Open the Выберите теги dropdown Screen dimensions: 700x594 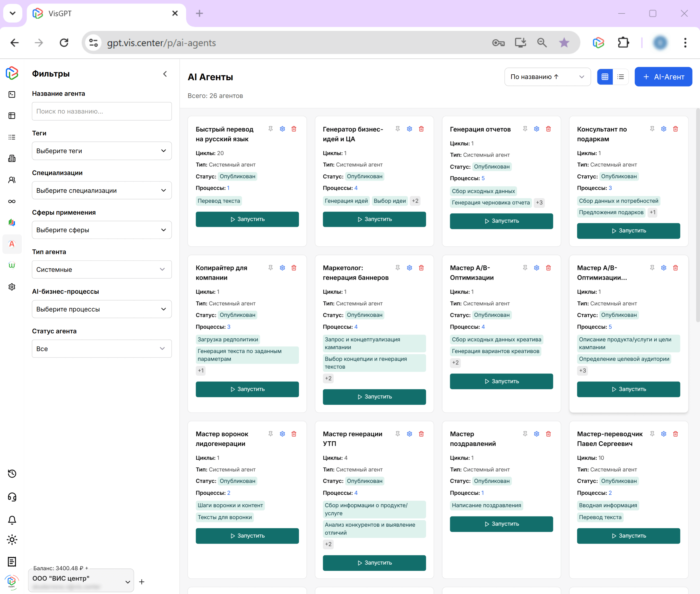[102, 151]
